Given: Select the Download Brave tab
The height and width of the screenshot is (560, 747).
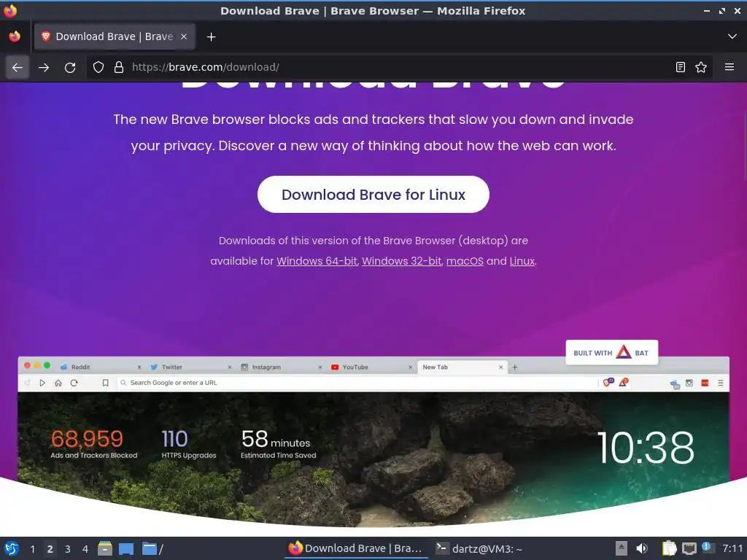Looking at the screenshot, I should [x=115, y=36].
